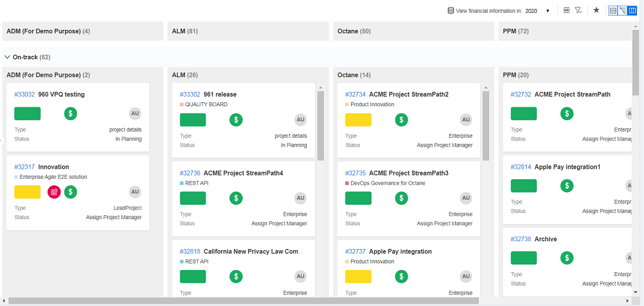Click the favorites star icon
The image size is (644, 306).
tap(596, 11)
